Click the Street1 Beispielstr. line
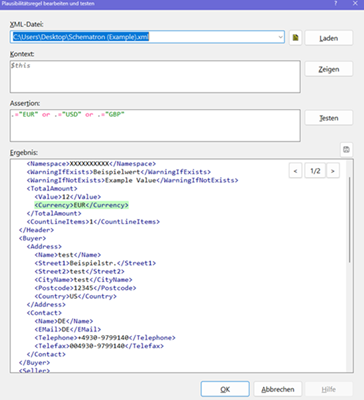364x400 pixels. (x=95, y=263)
